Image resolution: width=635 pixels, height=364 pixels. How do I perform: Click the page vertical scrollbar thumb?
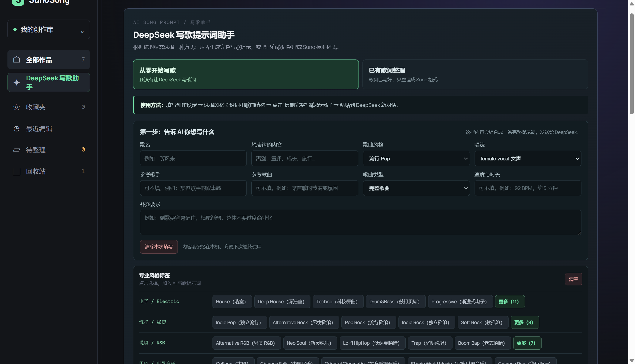[x=632, y=64]
